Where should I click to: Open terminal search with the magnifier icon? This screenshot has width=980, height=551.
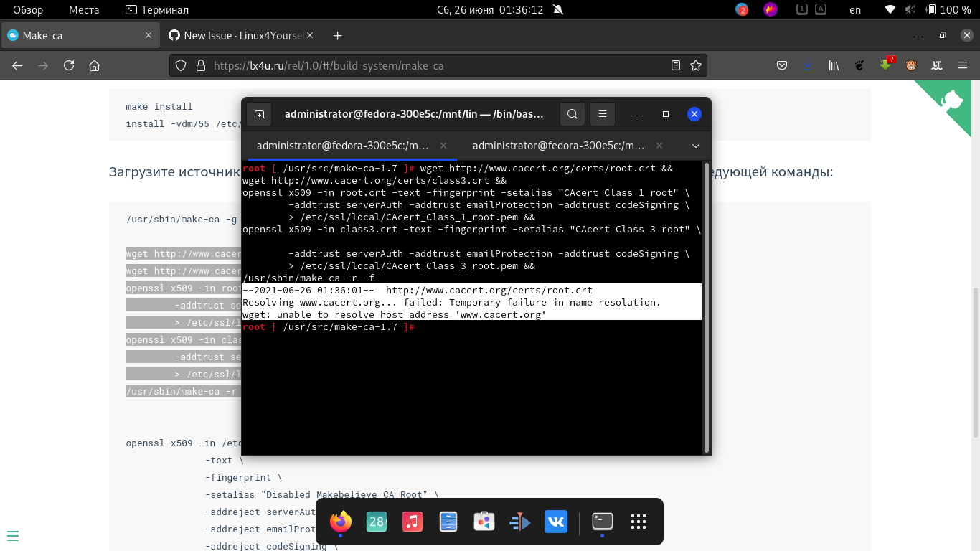[572, 114]
